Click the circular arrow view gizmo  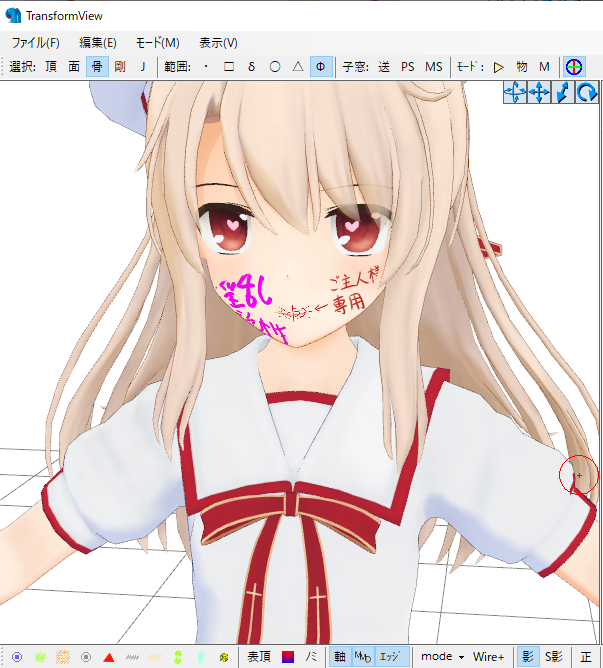[587, 92]
